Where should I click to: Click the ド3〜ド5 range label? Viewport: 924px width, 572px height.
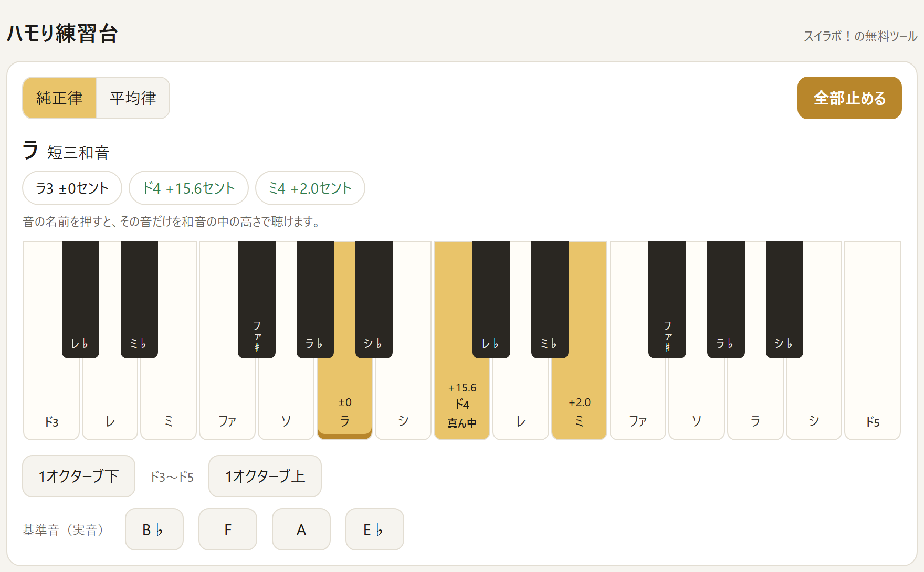click(172, 477)
